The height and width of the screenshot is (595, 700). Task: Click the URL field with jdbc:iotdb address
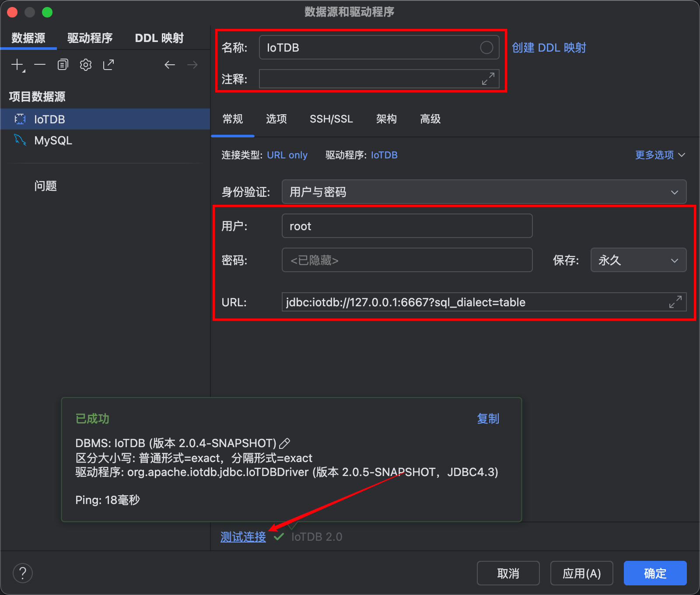click(x=484, y=302)
